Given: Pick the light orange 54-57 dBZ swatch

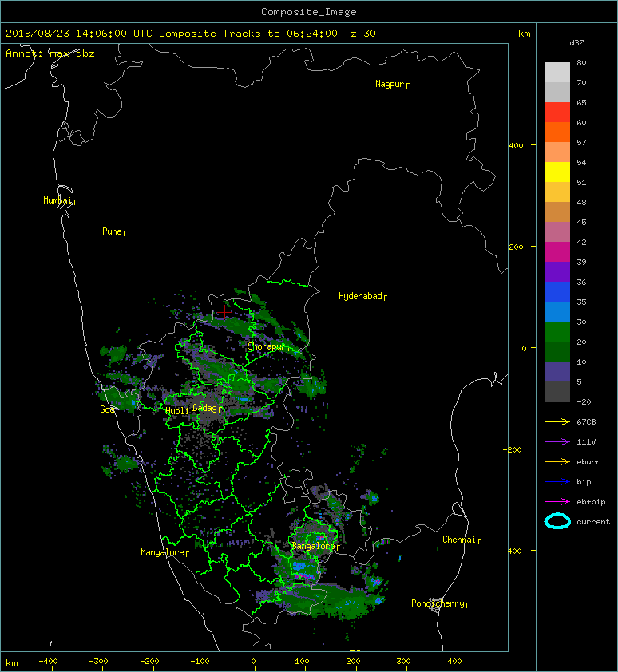Looking at the screenshot, I should point(557,152).
